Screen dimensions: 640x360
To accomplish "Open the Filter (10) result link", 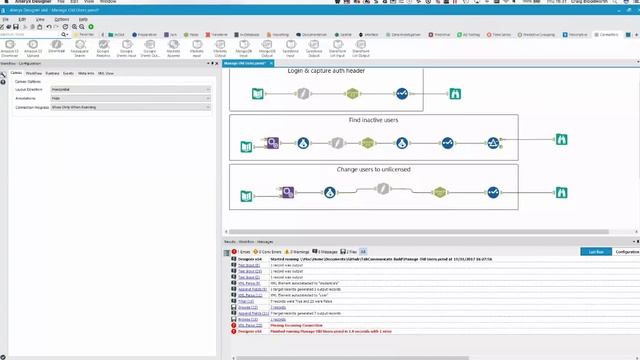I will pyautogui.click(x=246, y=301).
